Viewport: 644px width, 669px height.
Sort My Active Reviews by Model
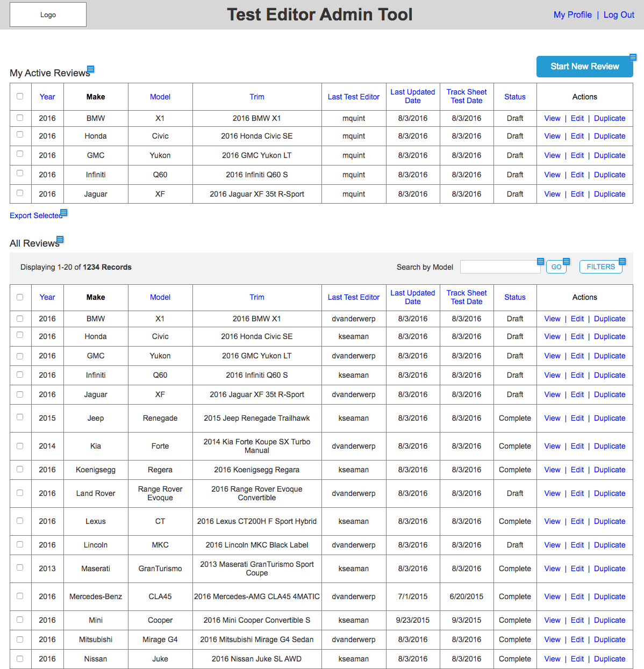(160, 97)
